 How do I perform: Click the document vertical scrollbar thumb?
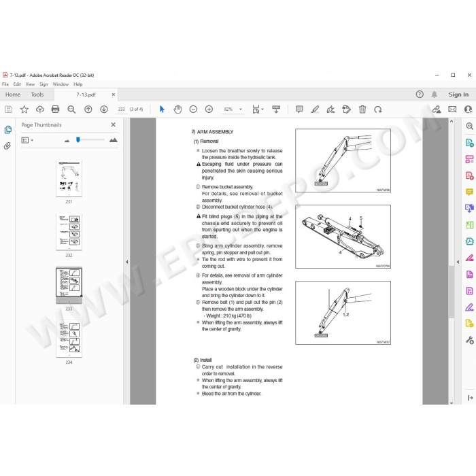point(452,292)
